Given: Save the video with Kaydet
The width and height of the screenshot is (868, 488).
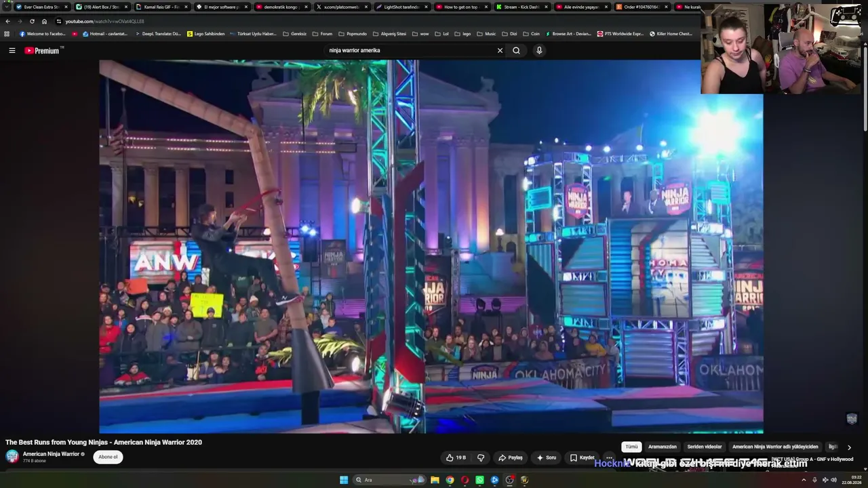Looking at the screenshot, I should [x=583, y=457].
